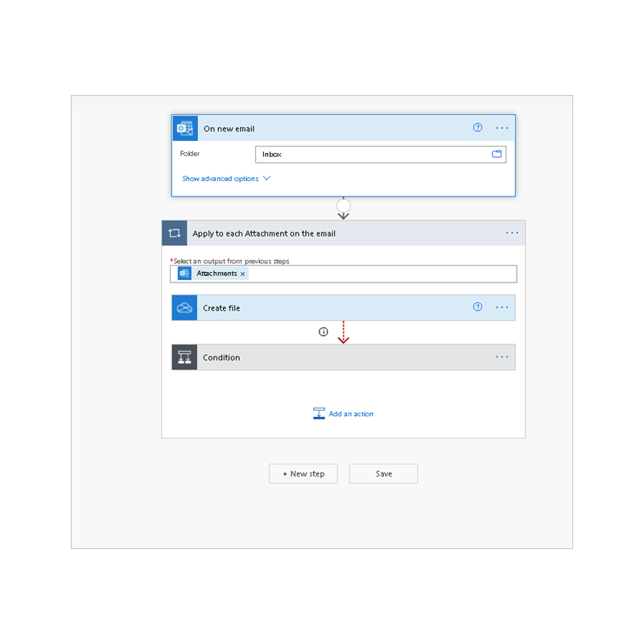Expand the Apply to each Attachment header
The height and width of the screenshot is (644, 644).
pos(344,233)
